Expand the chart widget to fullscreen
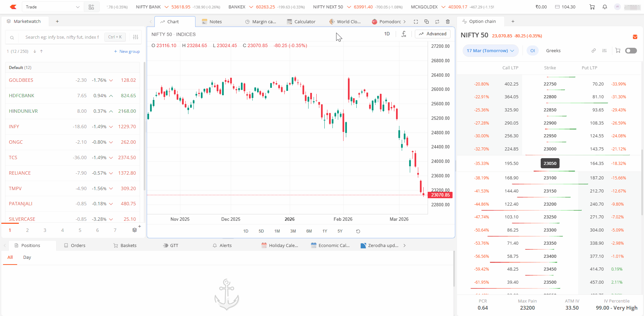Screen dimensions: 644x316 416,22
